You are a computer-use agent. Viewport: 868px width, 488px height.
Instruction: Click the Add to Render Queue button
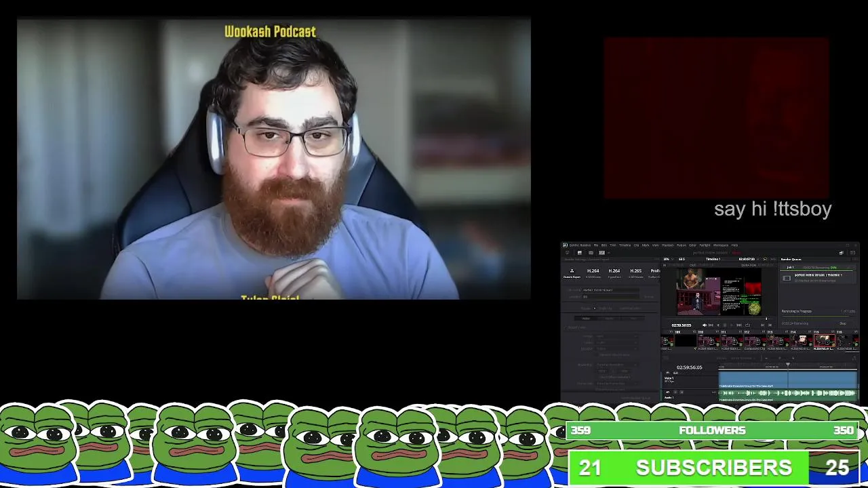(635, 398)
